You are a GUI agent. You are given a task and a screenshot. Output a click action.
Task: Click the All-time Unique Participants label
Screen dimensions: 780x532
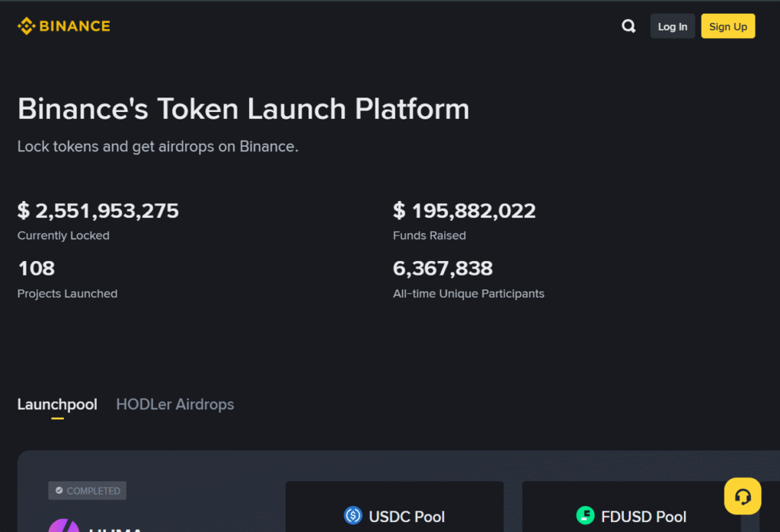[468, 294]
